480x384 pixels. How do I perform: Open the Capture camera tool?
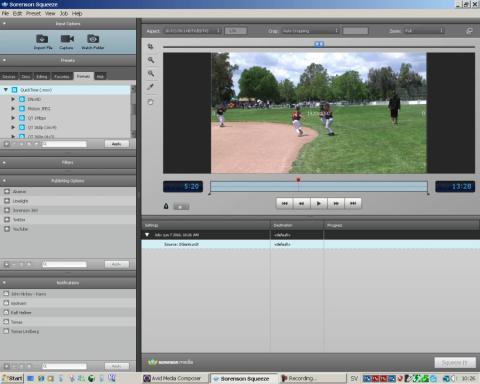67,39
